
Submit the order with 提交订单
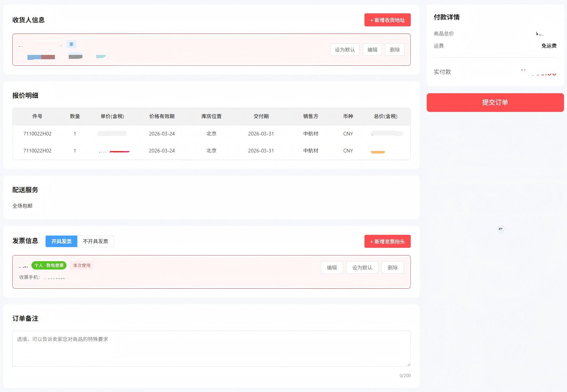[x=495, y=103]
